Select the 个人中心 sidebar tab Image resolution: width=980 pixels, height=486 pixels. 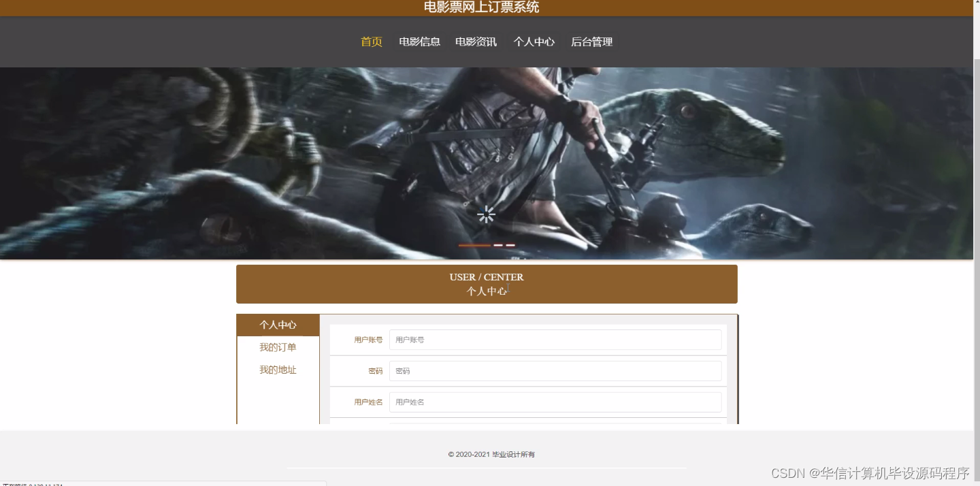click(278, 325)
